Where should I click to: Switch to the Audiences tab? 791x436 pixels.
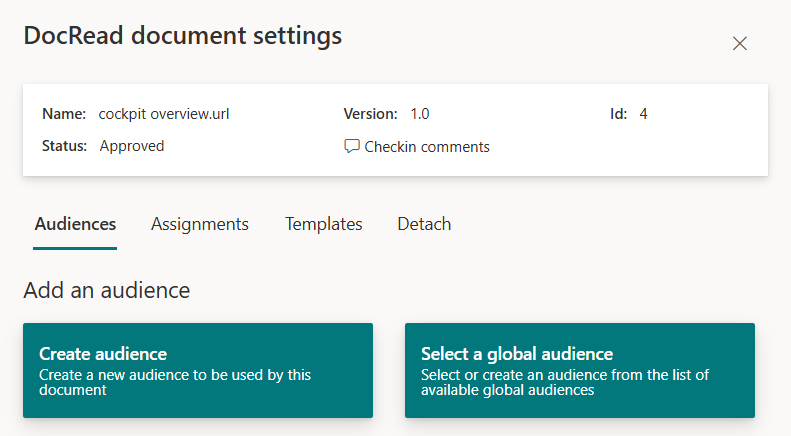point(75,224)
